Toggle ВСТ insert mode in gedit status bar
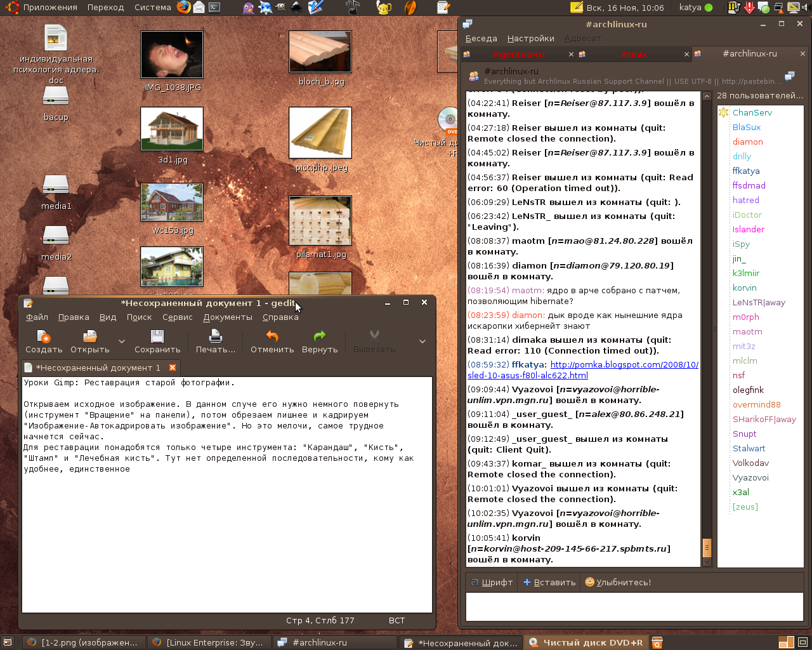Image resolution: width=812 pixels, height=650 pixels. coord(396,621)
